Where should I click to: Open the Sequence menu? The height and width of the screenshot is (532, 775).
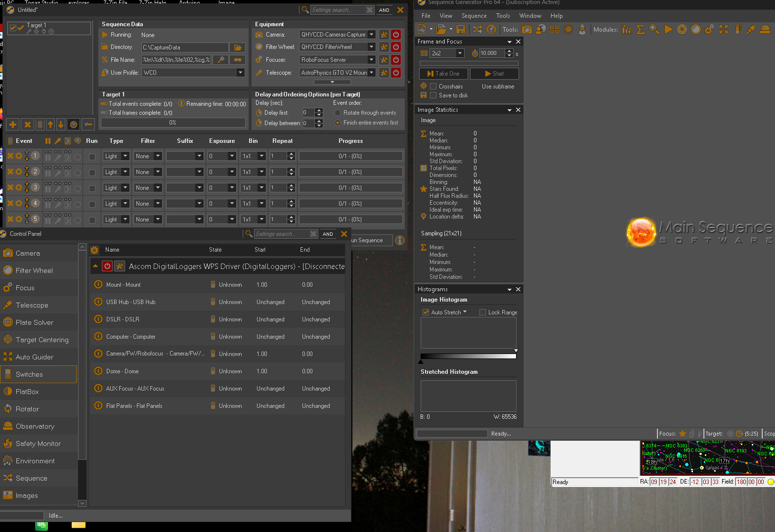coord(474,16)
